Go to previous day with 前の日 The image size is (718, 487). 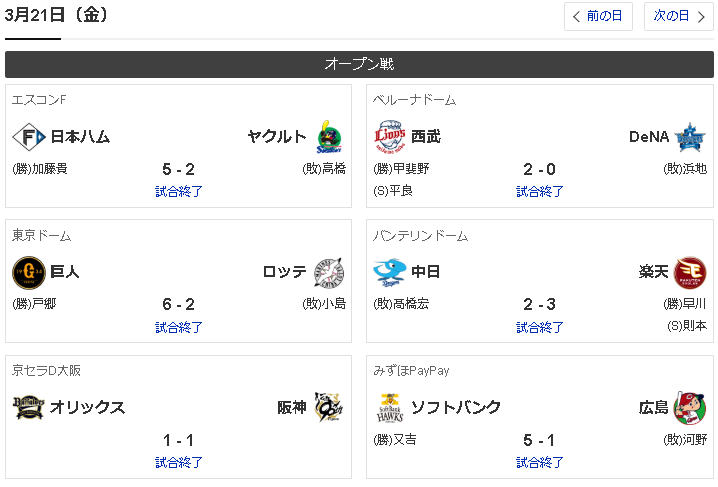598,16
